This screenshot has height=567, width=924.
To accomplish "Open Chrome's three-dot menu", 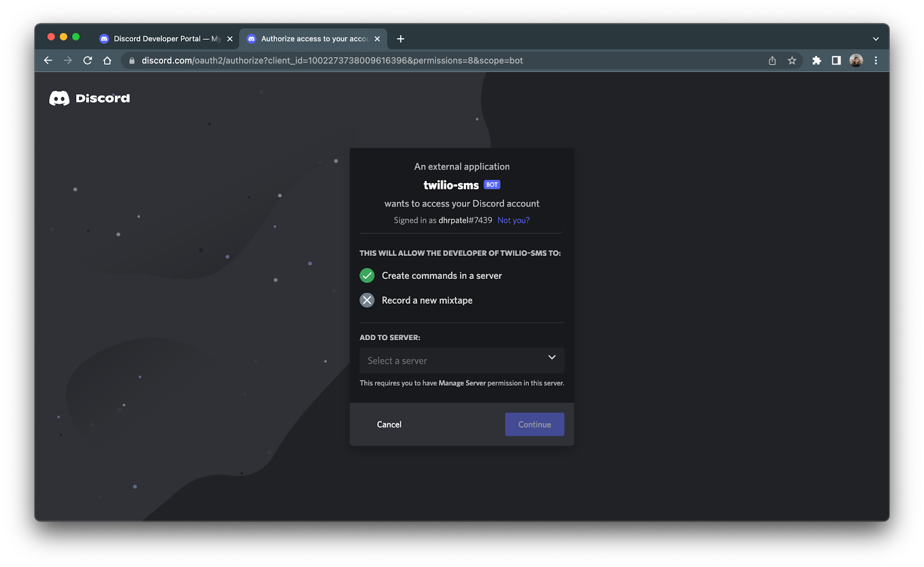I will [x=876, y=61].
